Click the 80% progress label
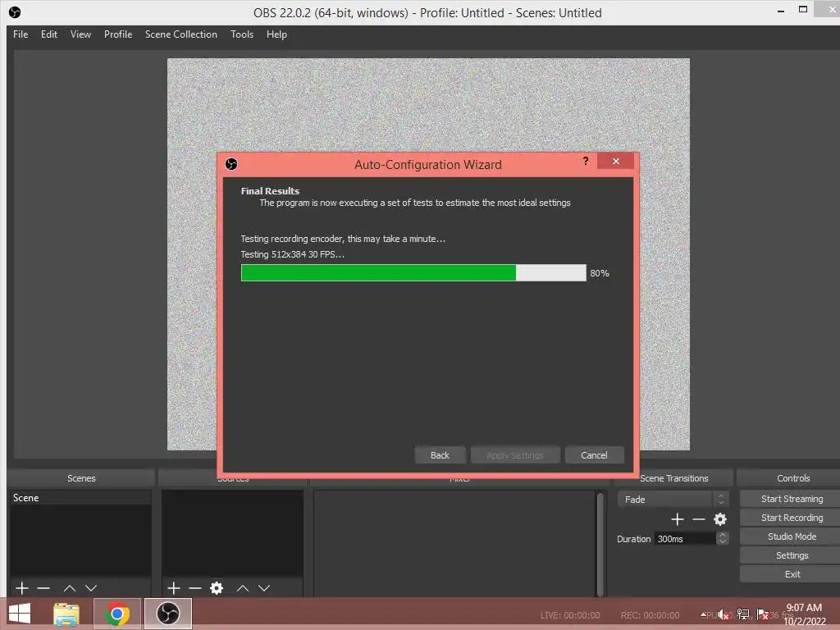This screenshot has width=840, height=630. 600,273
